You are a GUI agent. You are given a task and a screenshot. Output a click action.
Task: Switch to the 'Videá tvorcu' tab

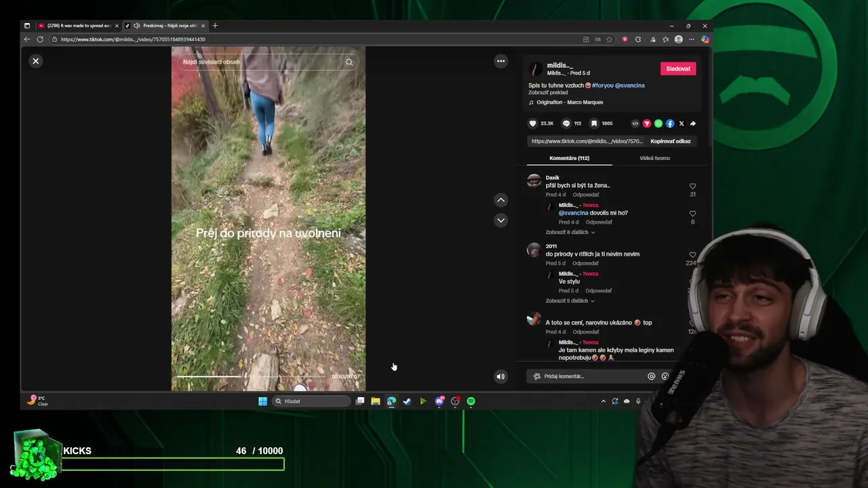click(654, 158)
